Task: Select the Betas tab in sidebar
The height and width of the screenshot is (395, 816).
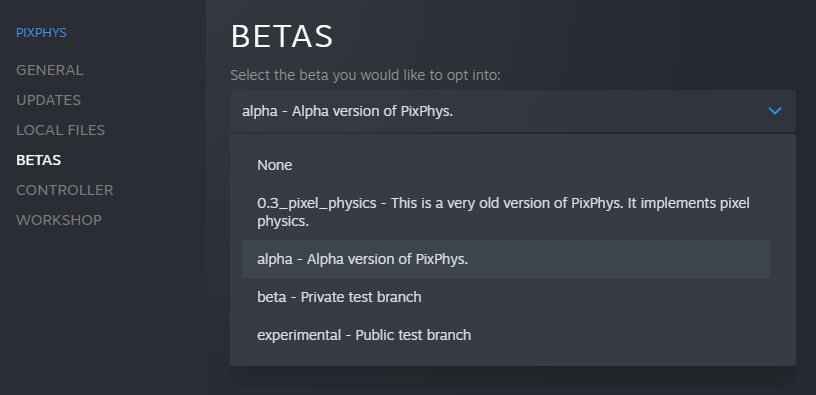Action: [39, 160]
